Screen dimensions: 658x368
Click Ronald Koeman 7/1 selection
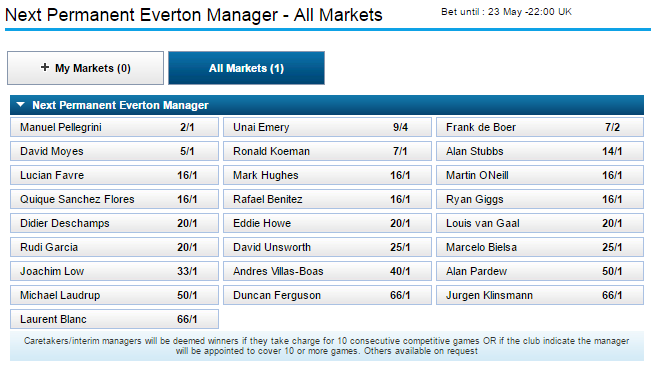[x=327, y=151]
